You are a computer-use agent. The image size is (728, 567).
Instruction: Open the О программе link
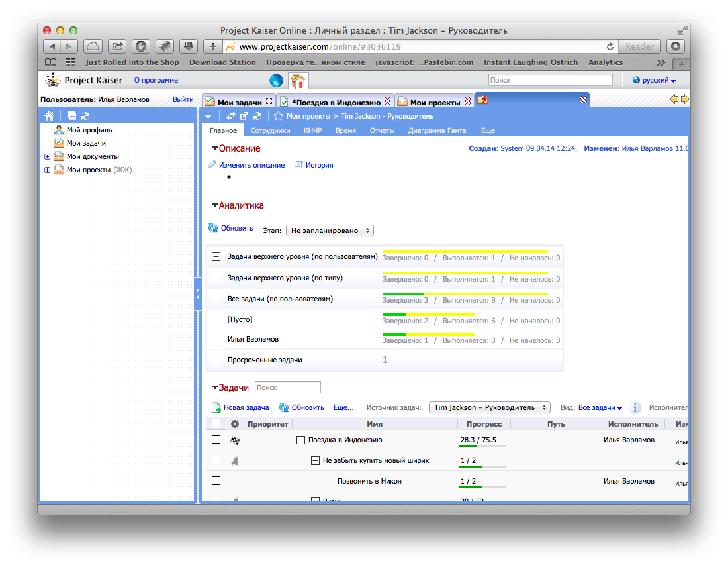[156, 80]
